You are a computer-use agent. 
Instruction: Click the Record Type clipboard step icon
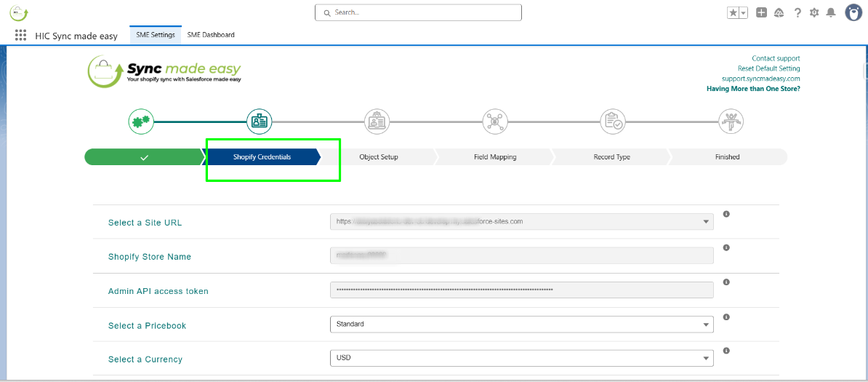click(613, 121)
